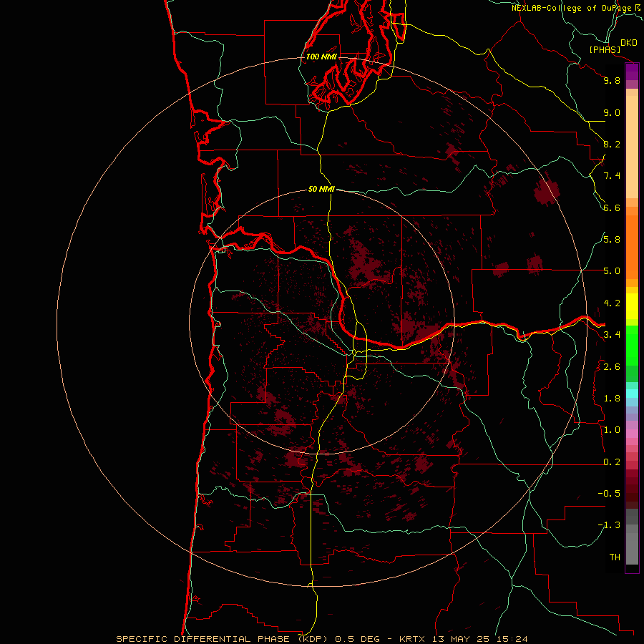
Task: Click the 2.6 scale value
Action: [612, 367]
